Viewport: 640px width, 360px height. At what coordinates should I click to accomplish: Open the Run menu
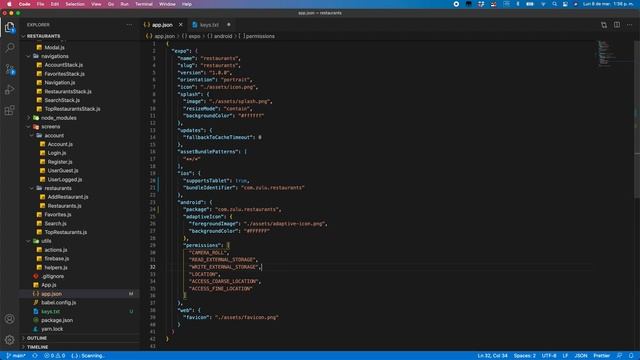click(x=124, y=4)
